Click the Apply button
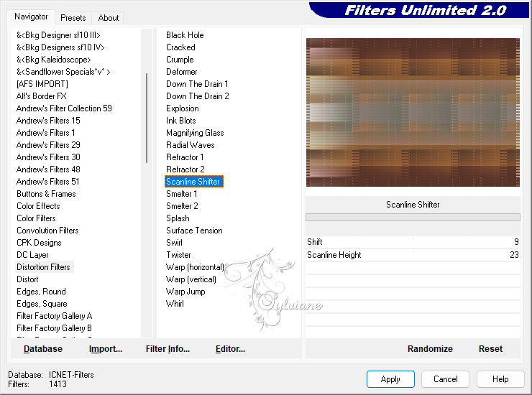Viewport: 532px width, 395px height. point(390,379)
